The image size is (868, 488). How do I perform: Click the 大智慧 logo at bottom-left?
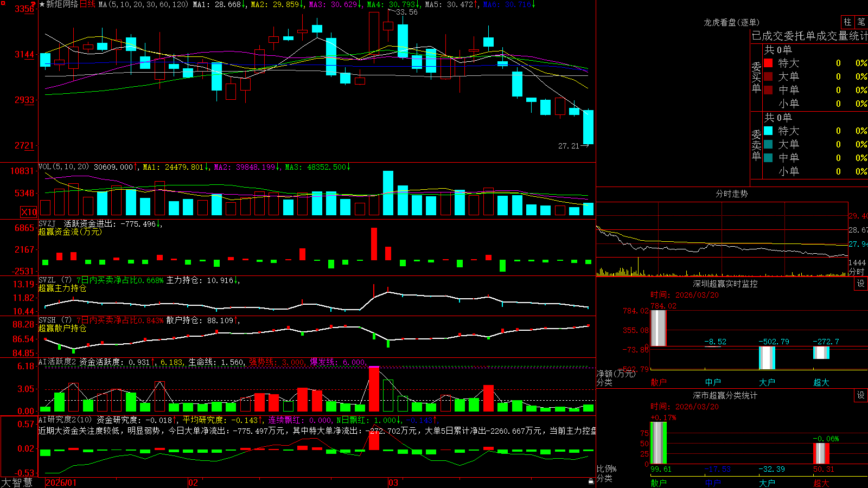[17, 483]
